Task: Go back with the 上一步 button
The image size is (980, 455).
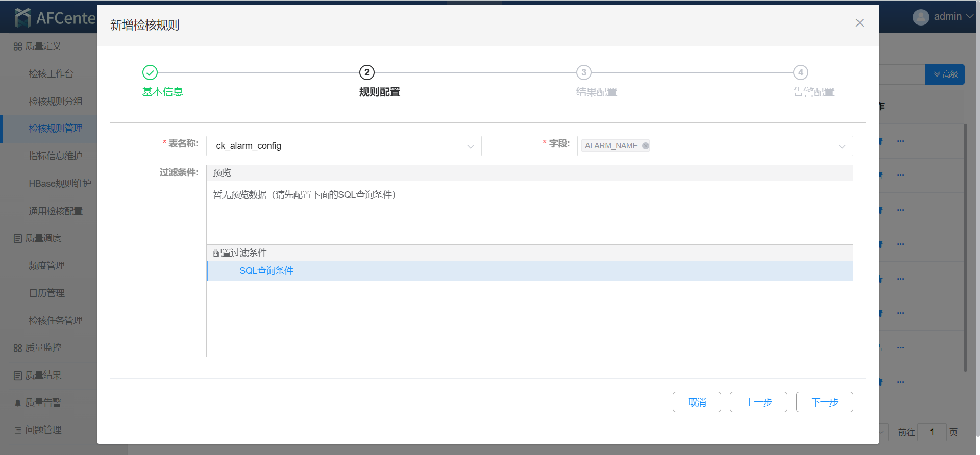Action: click(x=758, y=402)
